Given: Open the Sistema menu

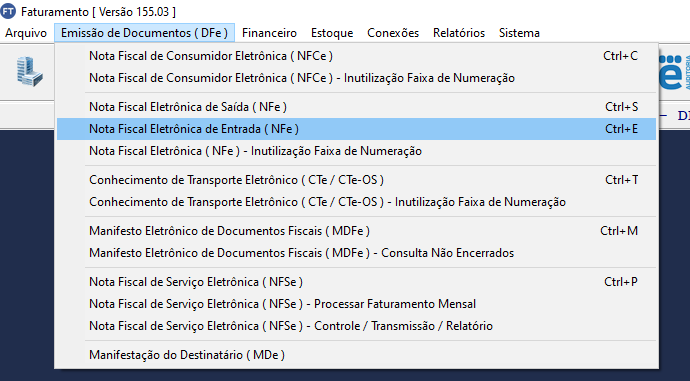Looking at the screenshot, I should coord(519,33).
